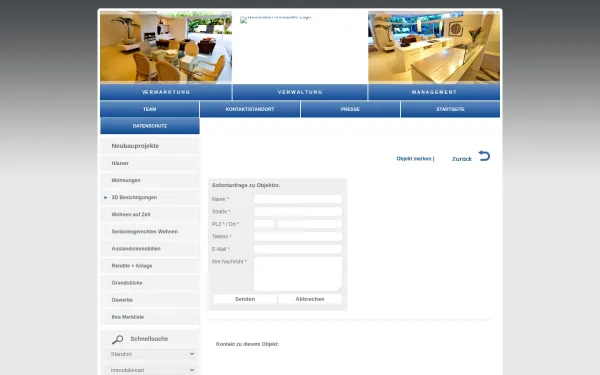
Task: Open the Verwaltung menu
Action: click(x=300, y=92)
